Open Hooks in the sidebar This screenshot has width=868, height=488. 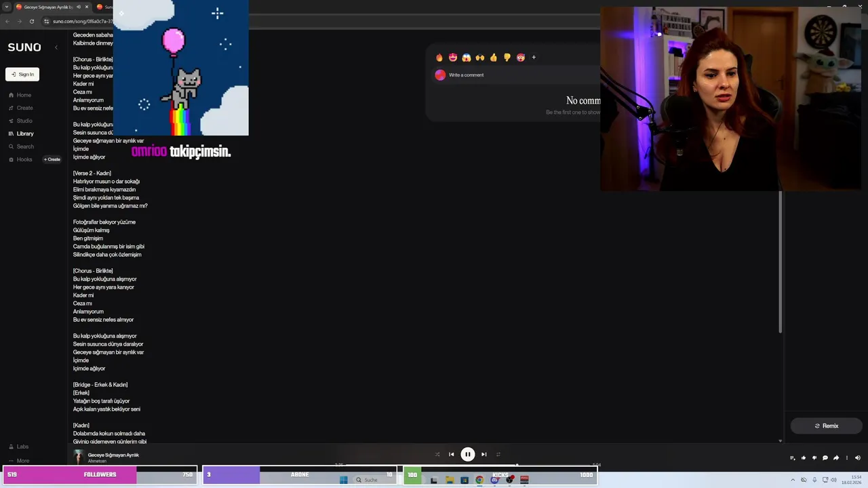point(20,159)
